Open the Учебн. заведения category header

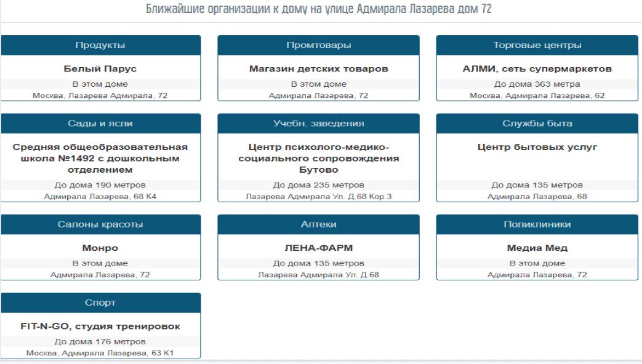click(318, 123)
